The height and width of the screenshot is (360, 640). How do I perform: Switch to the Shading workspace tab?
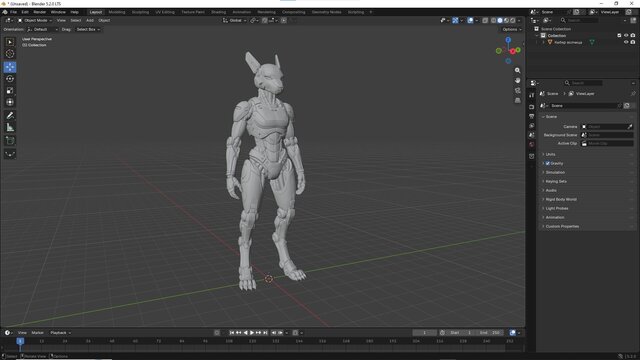coord(218,12)
